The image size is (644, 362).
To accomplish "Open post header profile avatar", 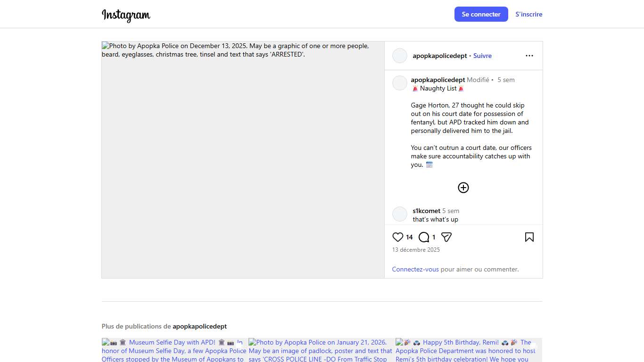I will 400,56.
